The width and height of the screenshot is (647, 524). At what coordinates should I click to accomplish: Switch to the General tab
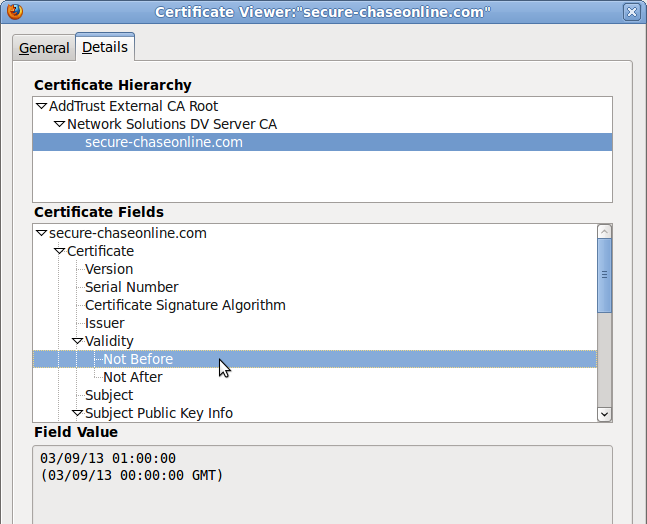point(44,48)
